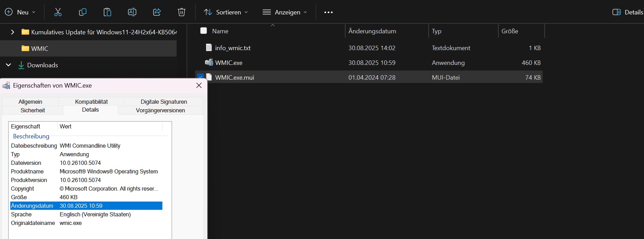
Task: Click the properties dialog title bar icon
Action: [6, 86]
